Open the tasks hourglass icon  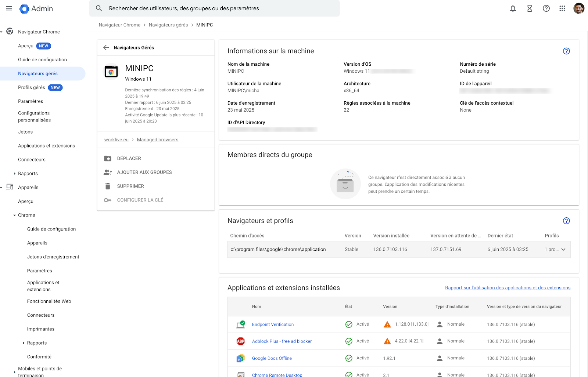pos(530,8)
